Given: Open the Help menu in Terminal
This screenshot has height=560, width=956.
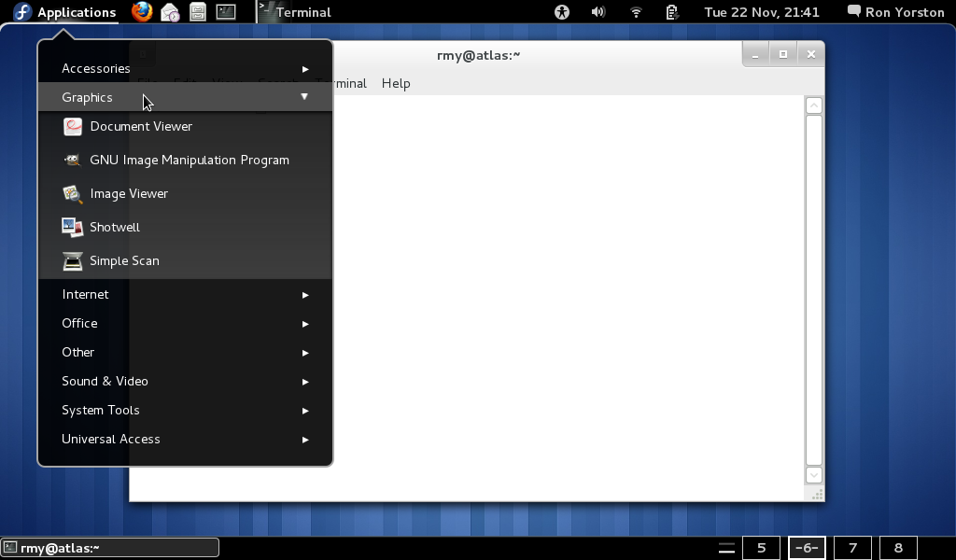Looking at the screenshot, I should pyautogui.click(x=396, y=83).
